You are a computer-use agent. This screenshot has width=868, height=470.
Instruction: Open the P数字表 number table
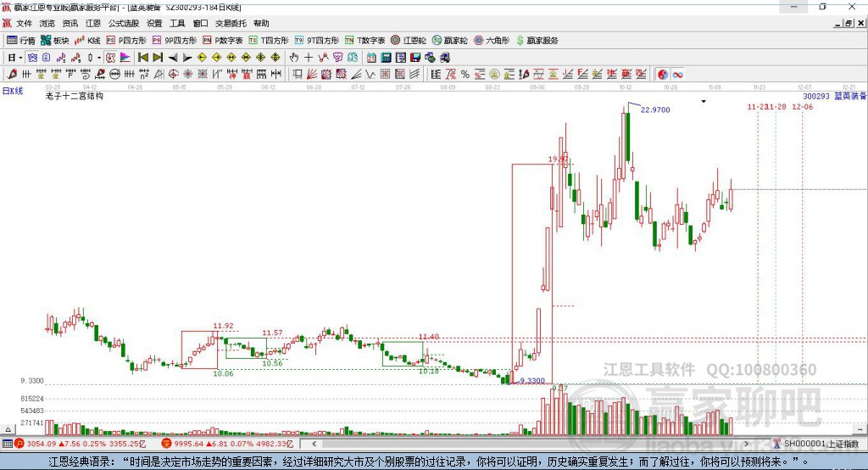pyautogui.click(x=223, y=41)
